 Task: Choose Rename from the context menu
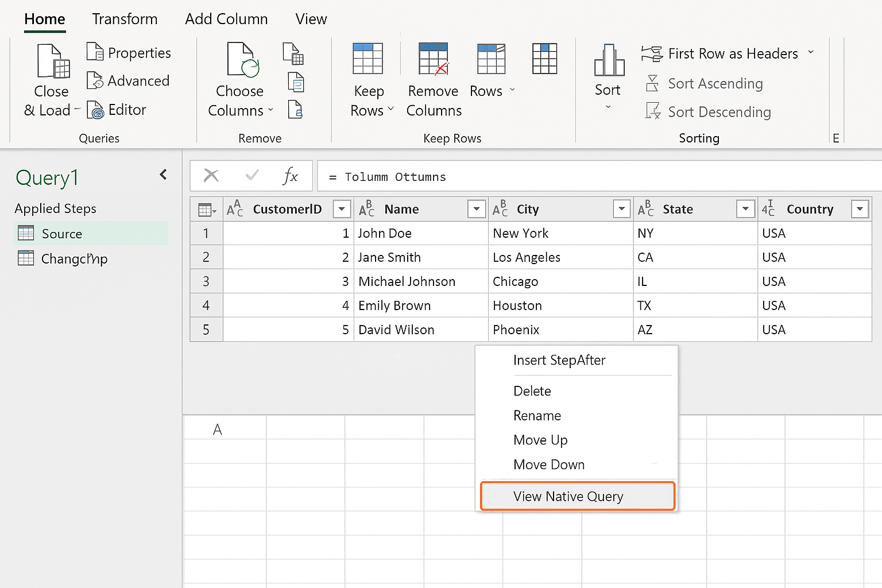point(577,415)
